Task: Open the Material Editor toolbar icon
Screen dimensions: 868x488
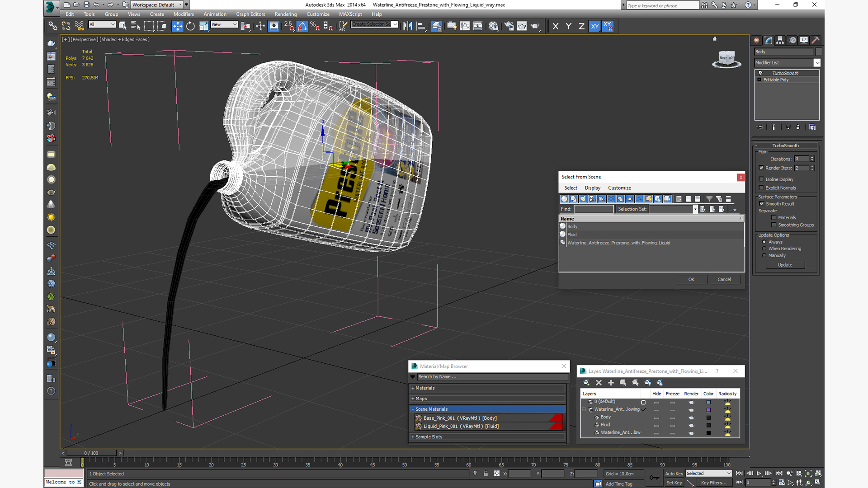Action: [x=493, y=26]
